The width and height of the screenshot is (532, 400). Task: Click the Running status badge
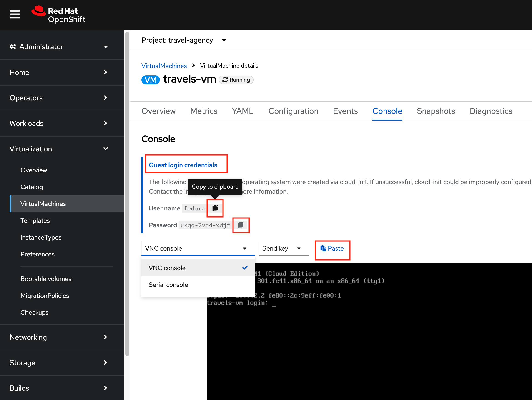(236, 80)
